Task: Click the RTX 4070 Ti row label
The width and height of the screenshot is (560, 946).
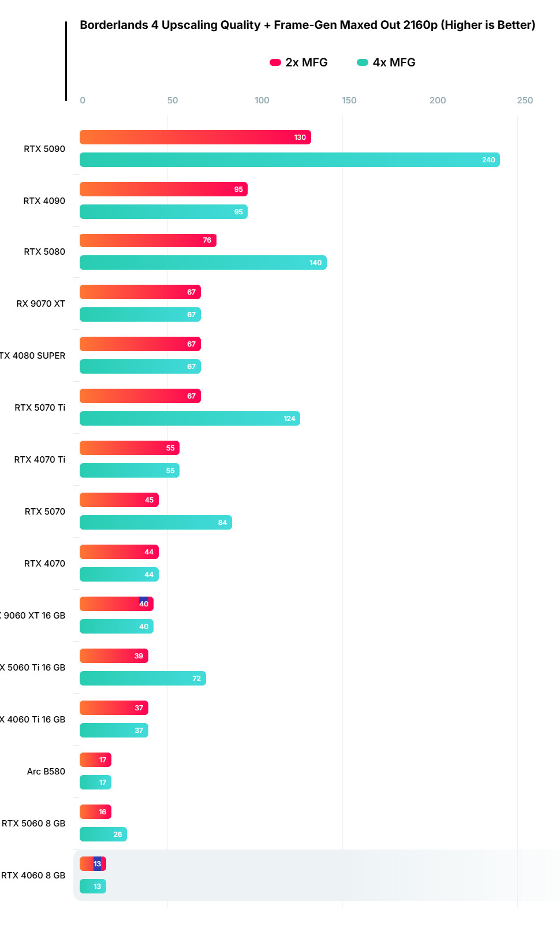Action: (40, 460)
